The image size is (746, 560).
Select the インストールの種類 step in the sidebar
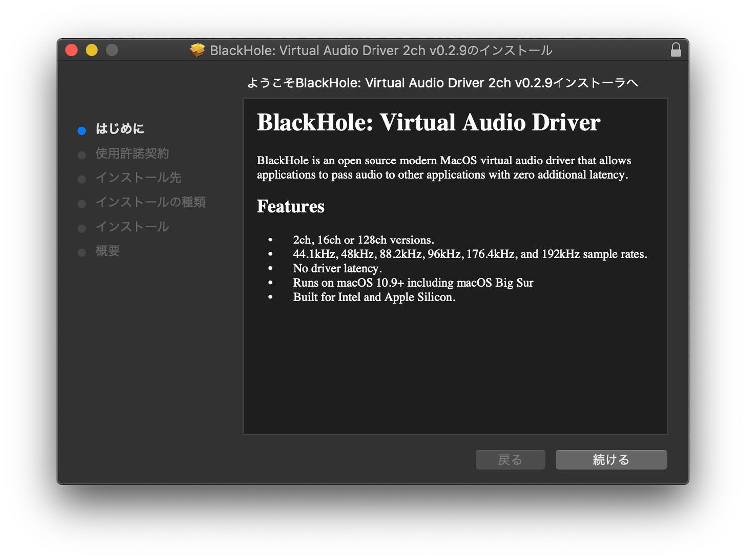coord(151,202)
